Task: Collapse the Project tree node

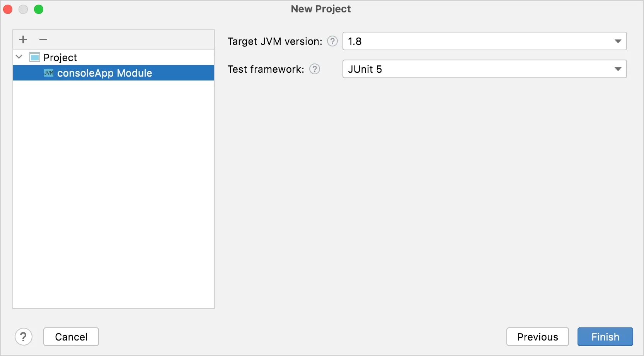Action: 19,57
